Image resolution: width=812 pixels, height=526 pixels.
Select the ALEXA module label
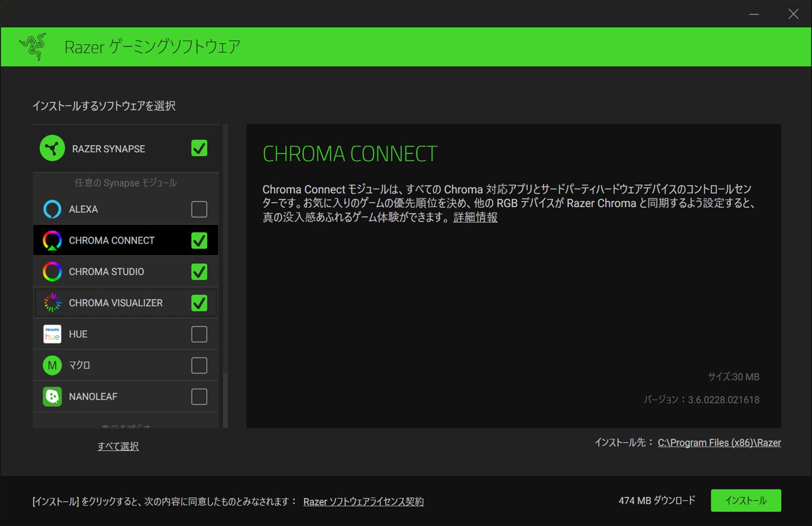click(x=83, y=209)
